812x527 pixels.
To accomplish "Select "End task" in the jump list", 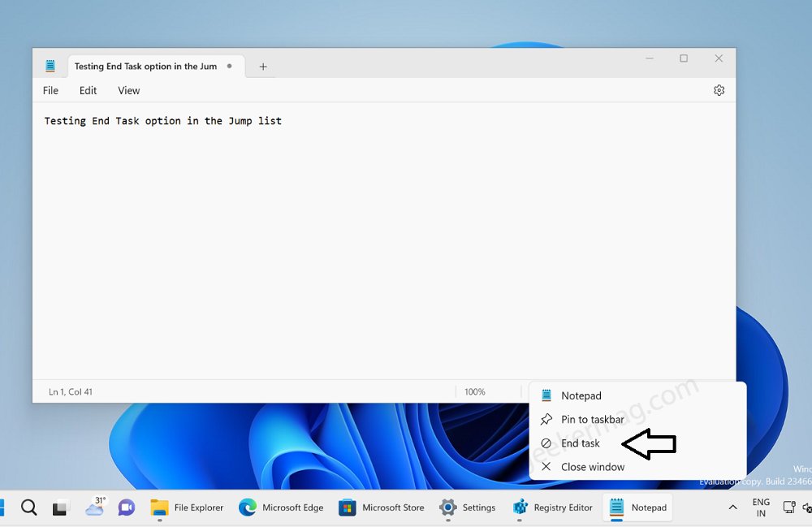I will 580,443.
